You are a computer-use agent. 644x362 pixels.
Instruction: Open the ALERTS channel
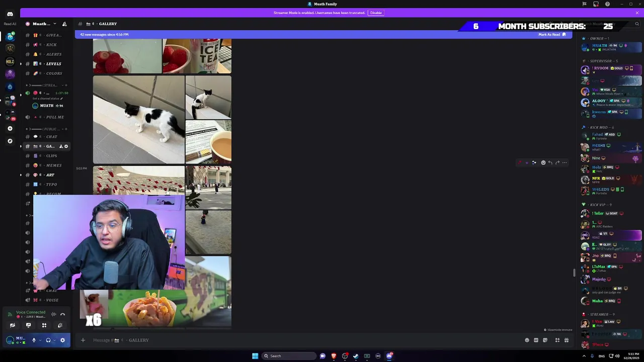click(x=46, y=54)
